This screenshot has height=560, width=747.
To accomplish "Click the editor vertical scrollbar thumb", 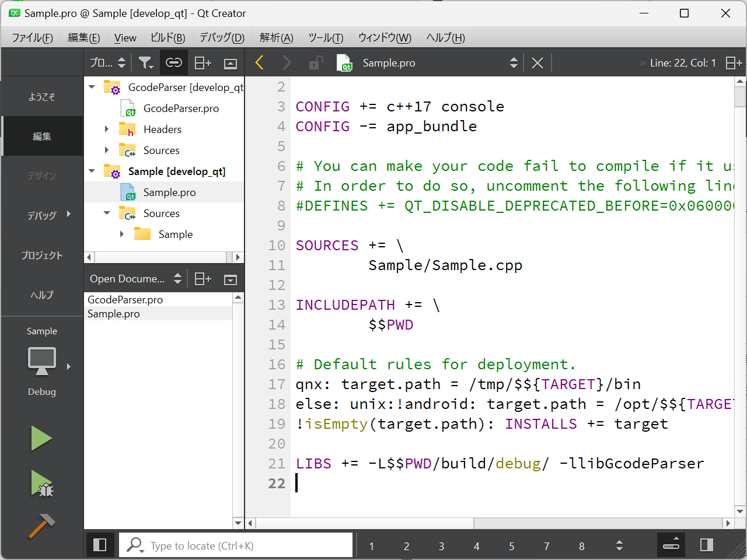I will pos(740,98).
